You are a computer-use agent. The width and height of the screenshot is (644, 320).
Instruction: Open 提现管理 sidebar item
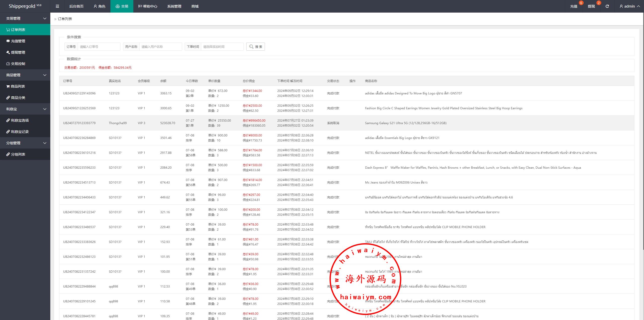[x=18, y=52]
